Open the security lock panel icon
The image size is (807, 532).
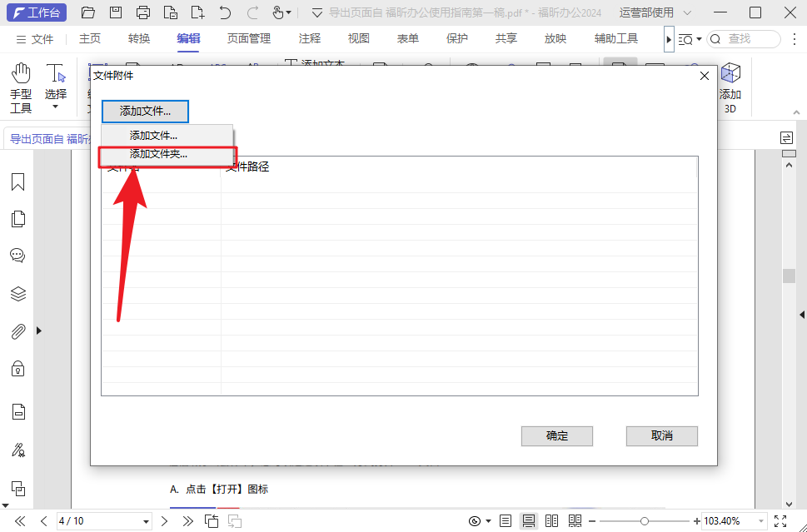pyautogui.click(x=18, y=369)
